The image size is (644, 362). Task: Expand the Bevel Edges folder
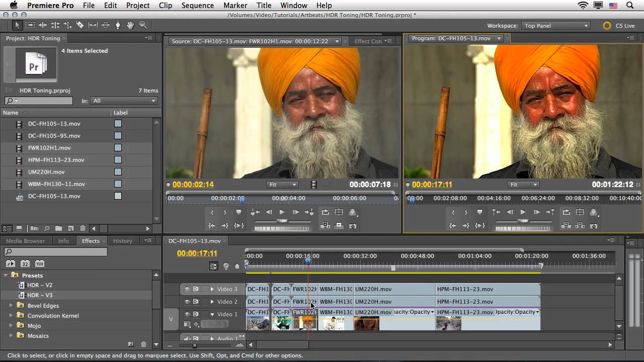click(x=11, y=306)
